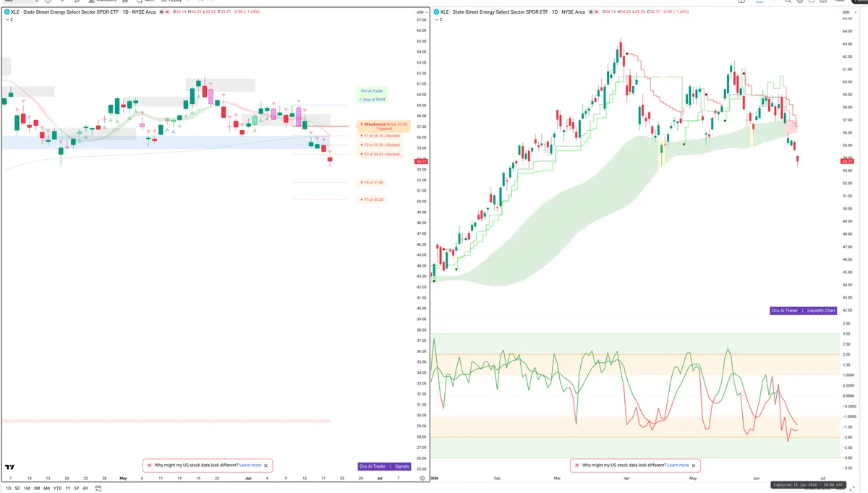Viewport: 868px width, 493px height.
Task: Click the Feb label on right chart time axis
Action: click(x=498, y=479)
